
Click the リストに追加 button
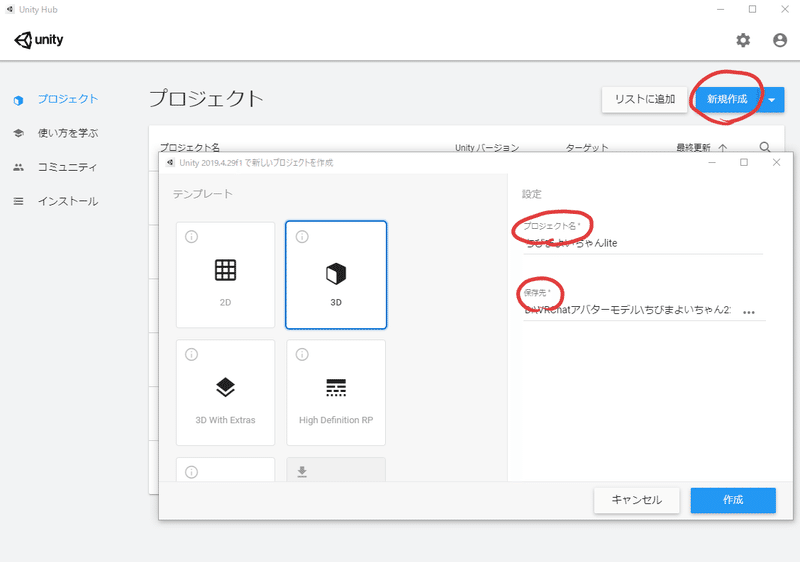tap(644, 99)
